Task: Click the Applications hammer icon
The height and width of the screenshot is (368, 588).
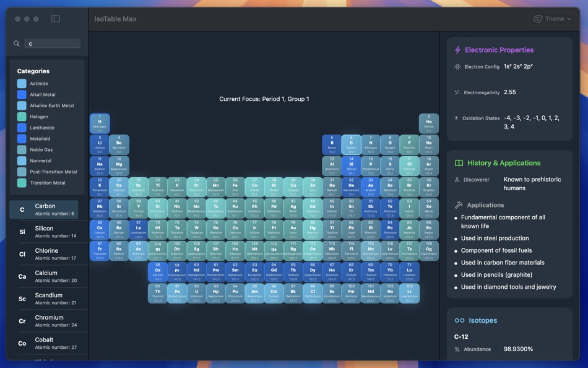Action: click(x=457, y=204)
